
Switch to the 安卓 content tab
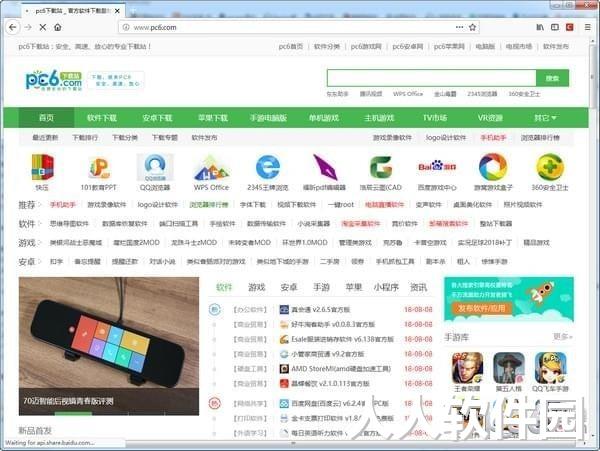click(x=289, y=287)
